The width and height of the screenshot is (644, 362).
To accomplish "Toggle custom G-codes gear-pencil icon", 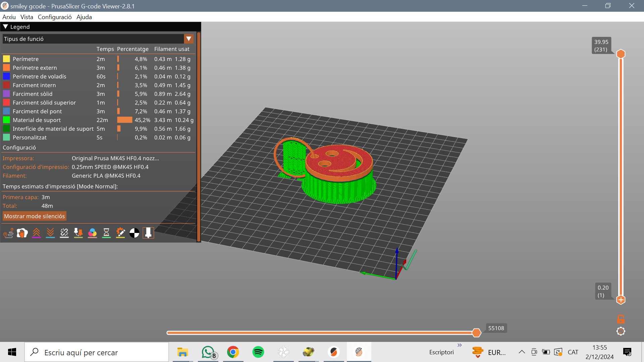I will (120, 233).
